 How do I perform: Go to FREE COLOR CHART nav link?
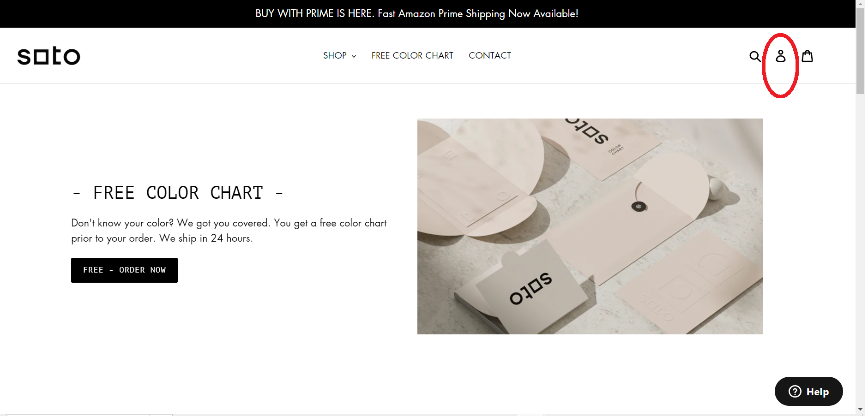tap(412, 56)
